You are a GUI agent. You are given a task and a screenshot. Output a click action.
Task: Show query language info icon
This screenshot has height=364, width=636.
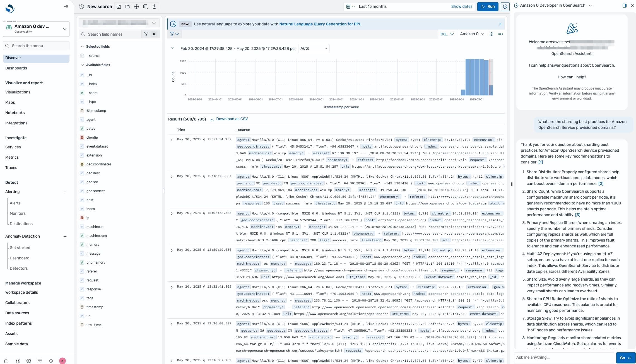pos(492,34)
